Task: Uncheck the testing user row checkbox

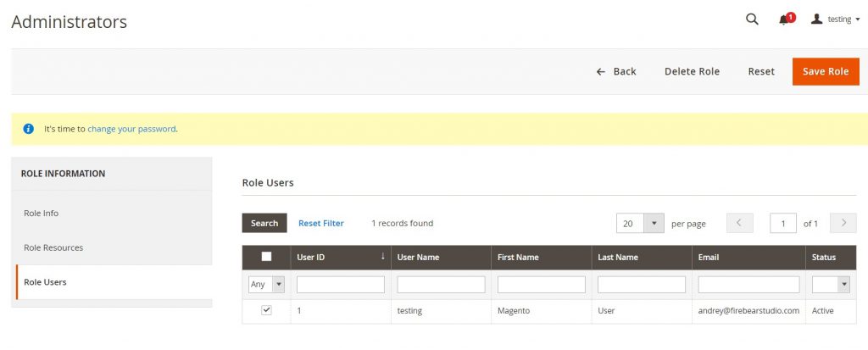Action: (266, 311)
